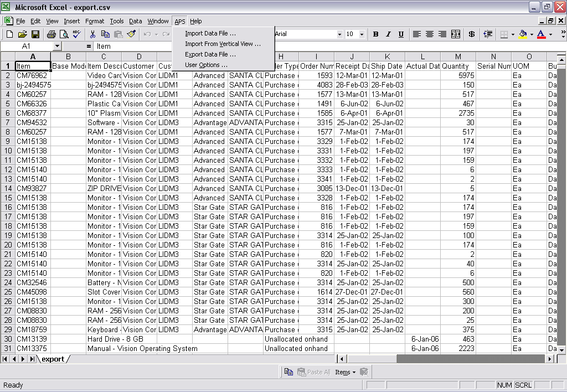This screenshot has height=392, width=567.
Task: Go to next sheet navigation button
Action: point(23,359)
